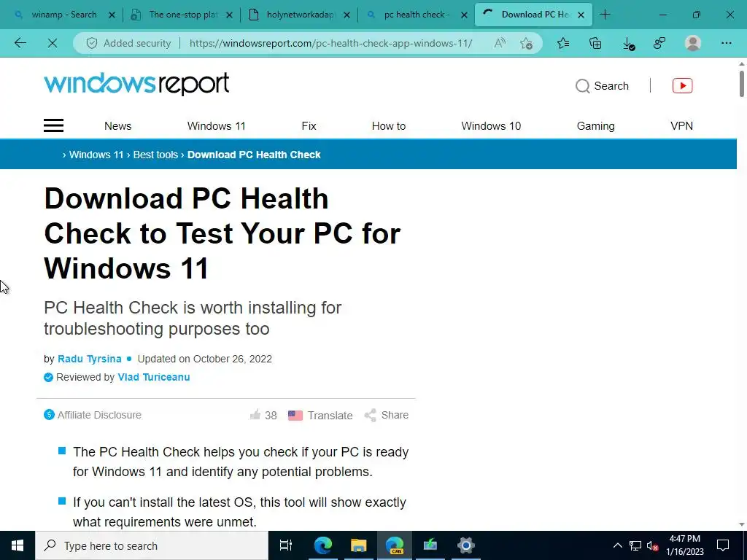This screenshot has width=747, height=560.
Task: Add this page to favorites star icon
Action: (x=527, y=43)
